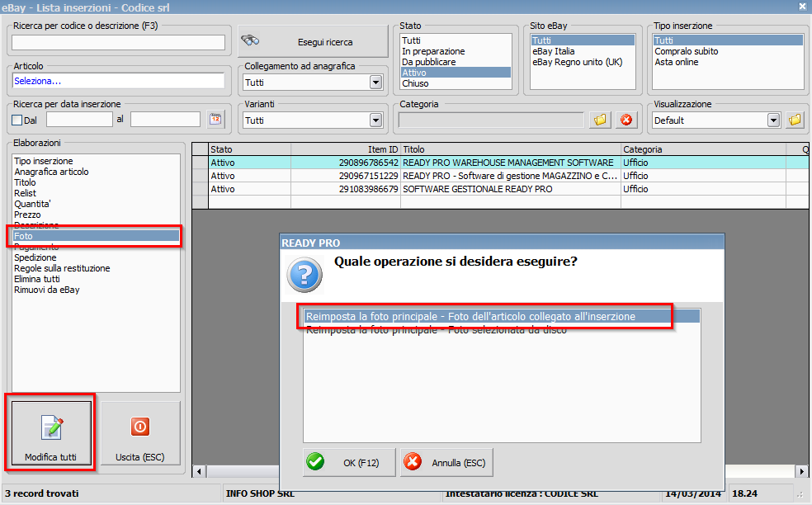Select Tipo inserzione in Elaborazioni
The image size is (812, 505).
[96, 161]
